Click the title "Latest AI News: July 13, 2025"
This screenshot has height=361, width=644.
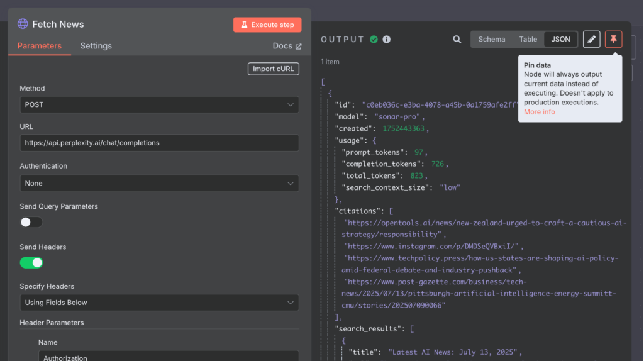click(453, 352)
